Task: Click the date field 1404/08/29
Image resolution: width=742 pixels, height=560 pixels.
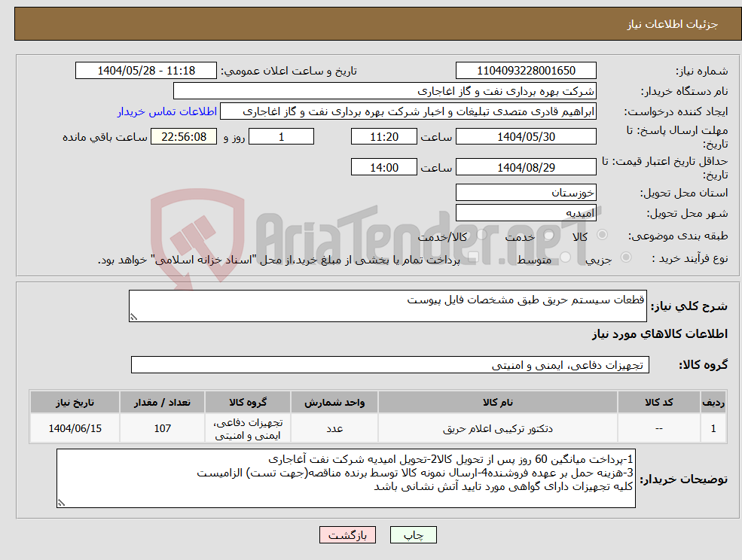Action: [x=525, y=166]
